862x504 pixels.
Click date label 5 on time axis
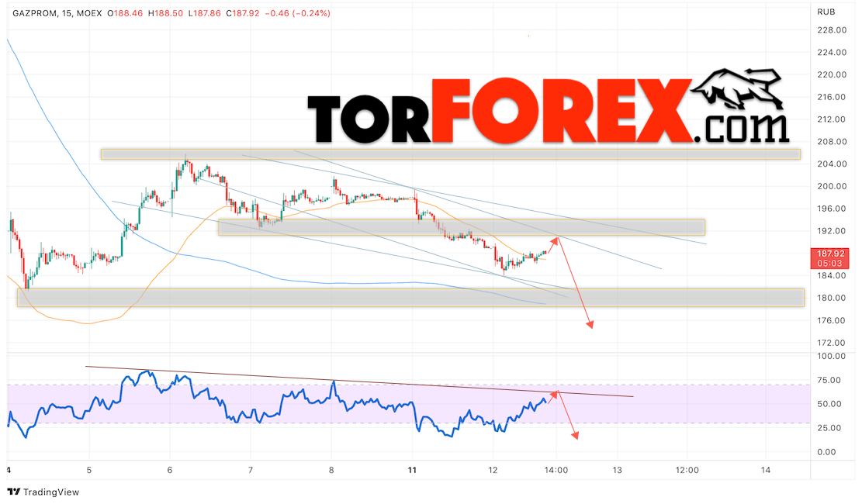tap(89, 470)
